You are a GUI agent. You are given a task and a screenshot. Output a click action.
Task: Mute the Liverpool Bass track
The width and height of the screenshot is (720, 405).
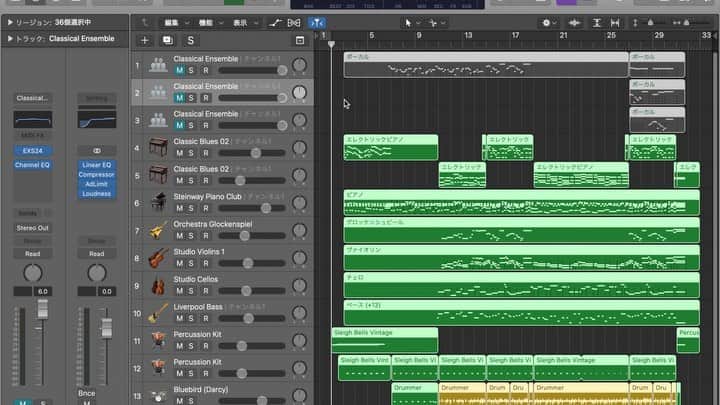(x=180, y=319)
